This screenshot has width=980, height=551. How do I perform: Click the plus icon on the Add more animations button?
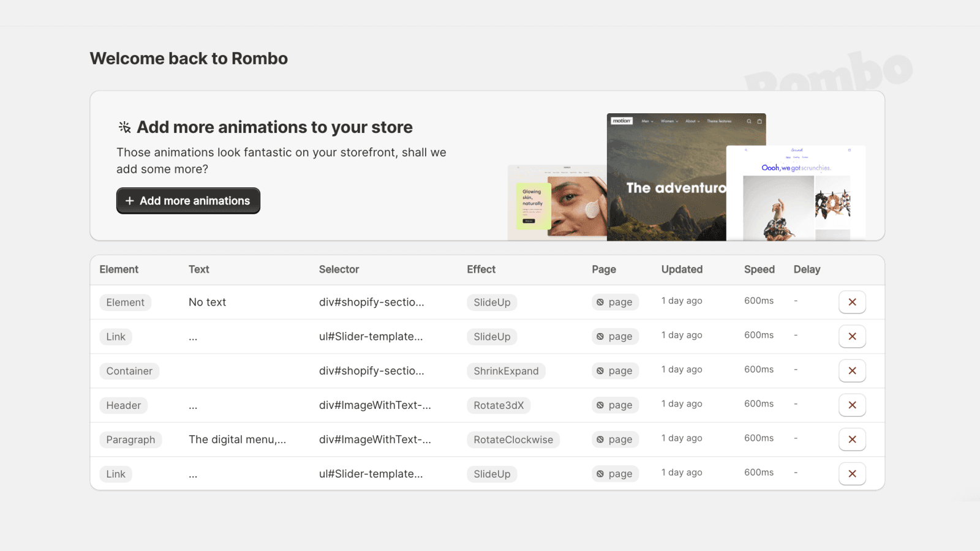coord(130,200)
